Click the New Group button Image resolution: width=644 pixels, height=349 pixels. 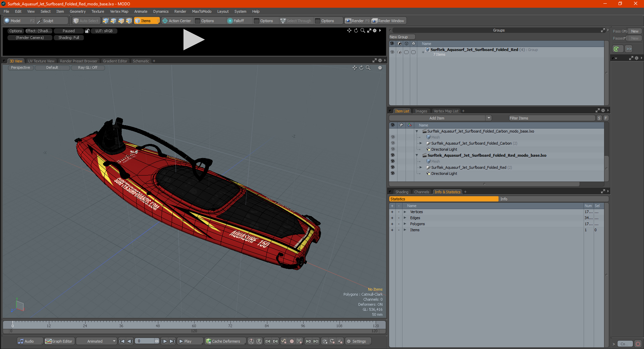click(x=402, y=37)
